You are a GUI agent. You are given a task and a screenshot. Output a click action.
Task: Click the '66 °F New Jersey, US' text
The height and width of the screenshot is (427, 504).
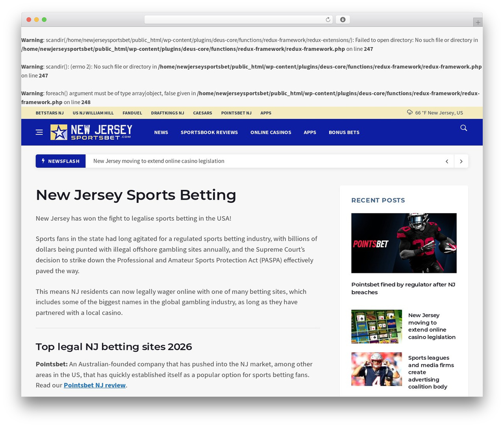439,113
